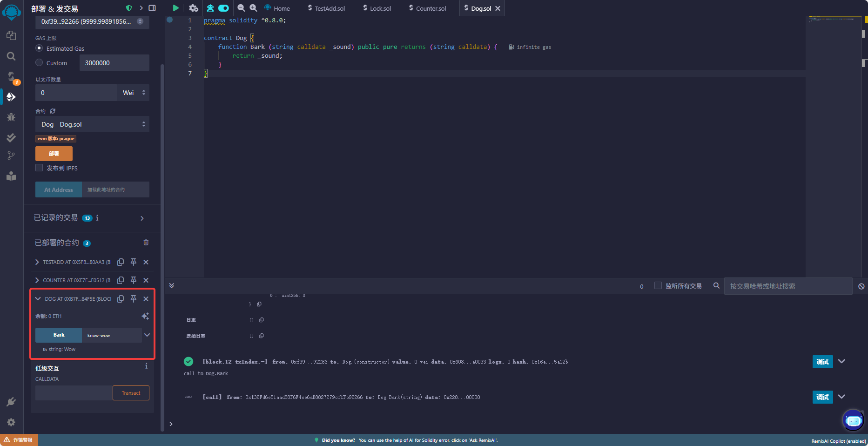Toggle the RemixAI copilot switch in toolbar
Viewport: 868px width, 446px height.
coord(224,8)
